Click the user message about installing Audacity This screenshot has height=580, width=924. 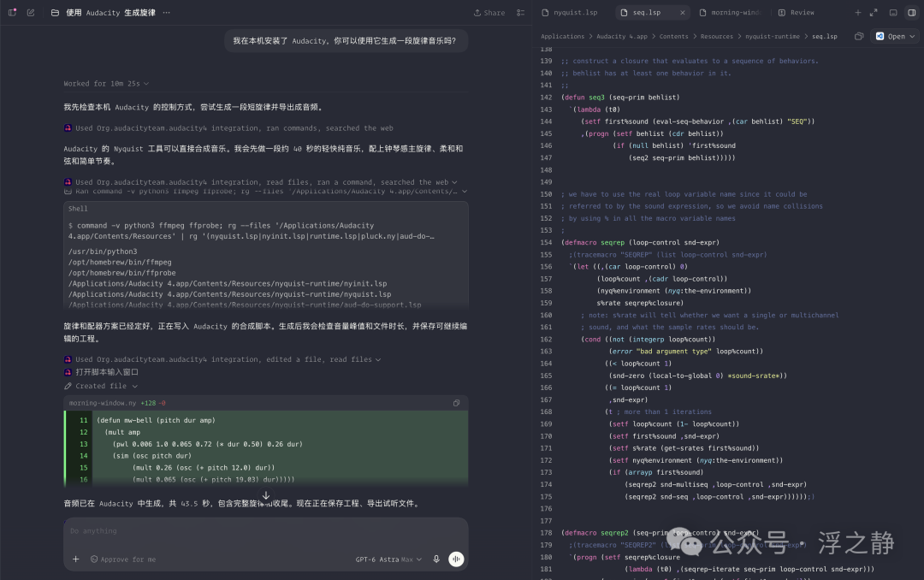coord(345,41)
